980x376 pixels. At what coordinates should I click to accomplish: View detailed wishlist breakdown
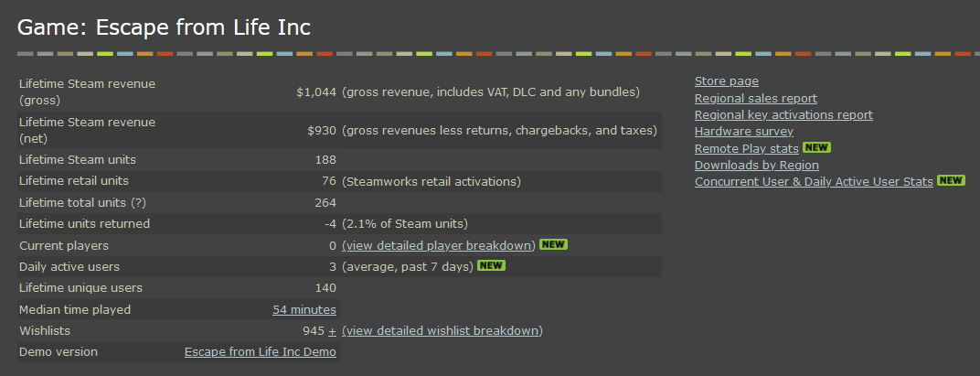(x=442, y=330)
